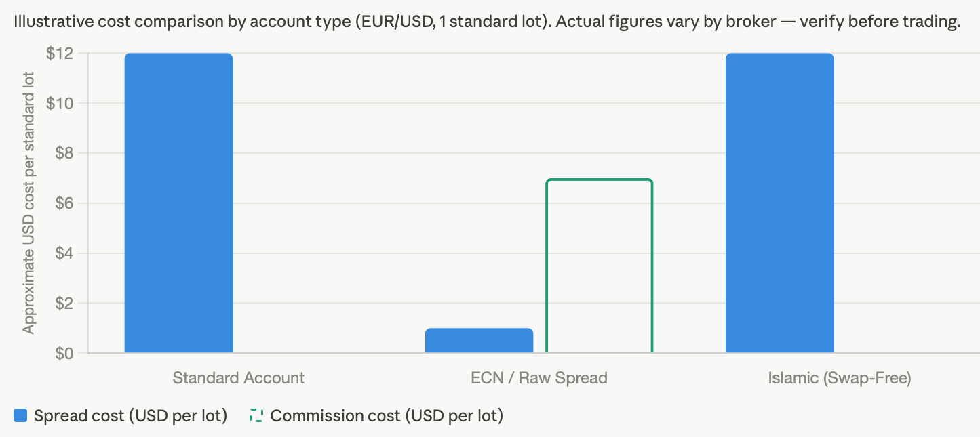Click the blue Spread cost legend swatch

tap(20, 415)
